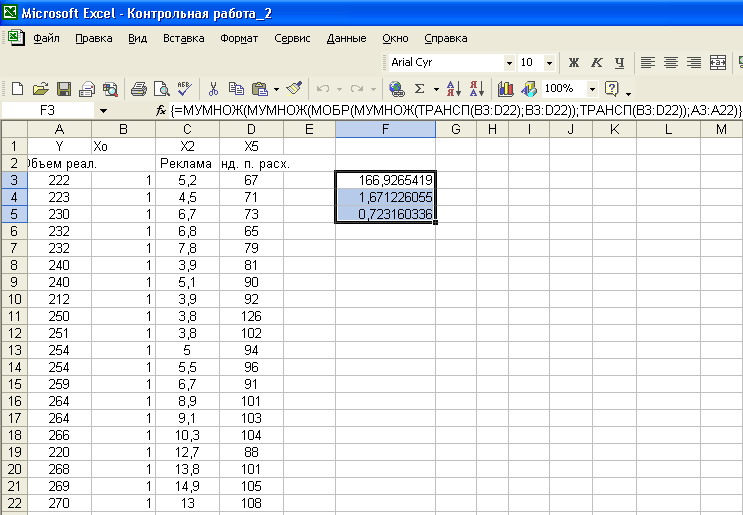This screenshot has width=743, height=515.
Task: Select column F header
Action: point(385,129)
